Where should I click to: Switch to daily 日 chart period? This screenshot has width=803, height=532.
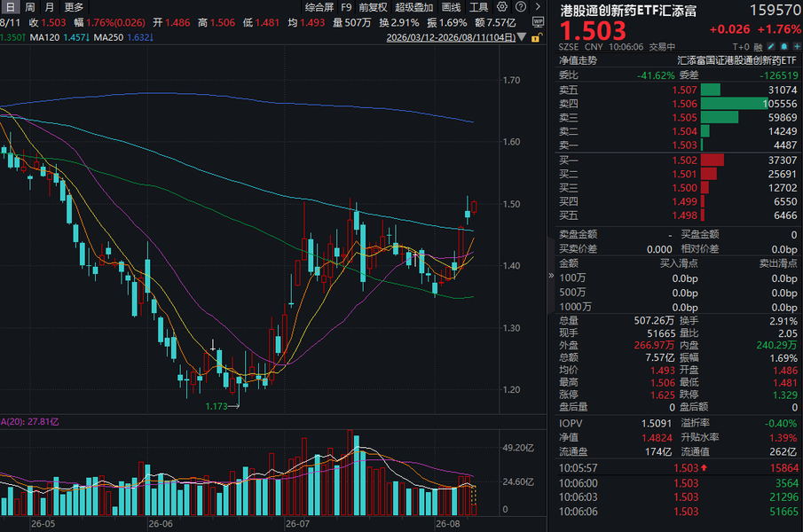pos(11,7)
